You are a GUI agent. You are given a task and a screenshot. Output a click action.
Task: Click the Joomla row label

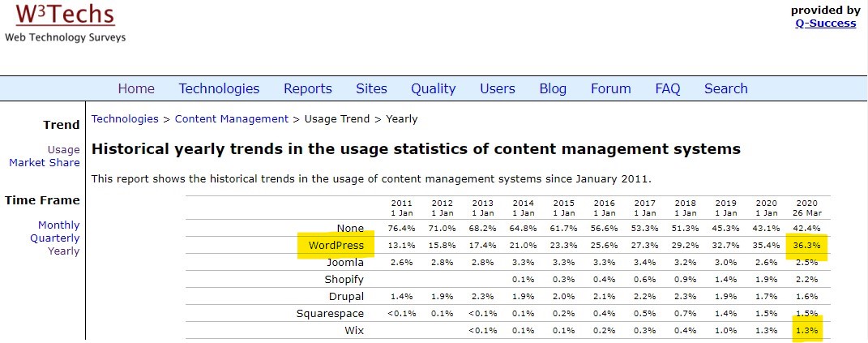pos(345,262)
